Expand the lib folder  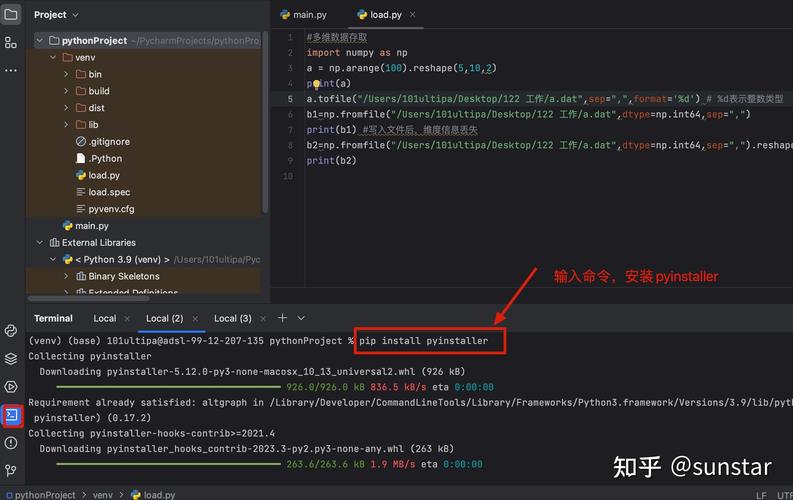[66, 124]
